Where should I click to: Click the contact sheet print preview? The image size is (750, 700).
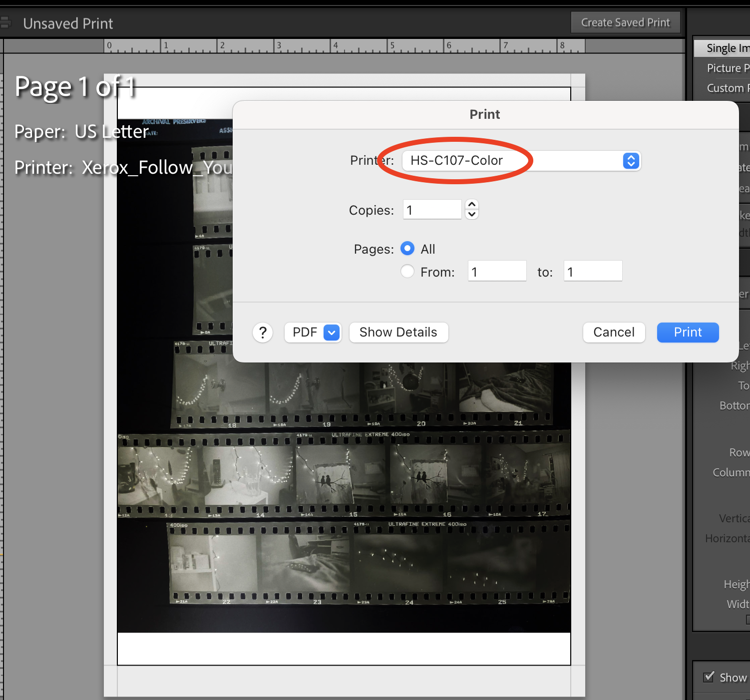click(x=345, y=499)
